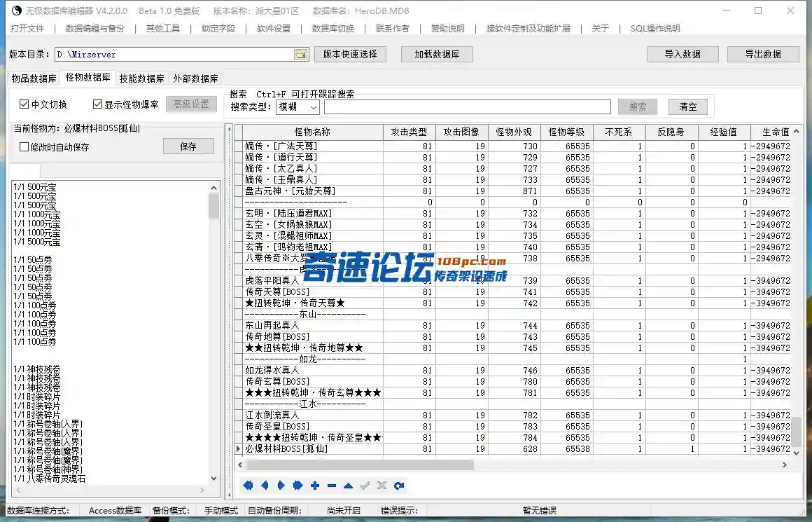The image size is (812, 522).
Task: Refresh data with the circular arrow icon
Action: coord(399,485)
